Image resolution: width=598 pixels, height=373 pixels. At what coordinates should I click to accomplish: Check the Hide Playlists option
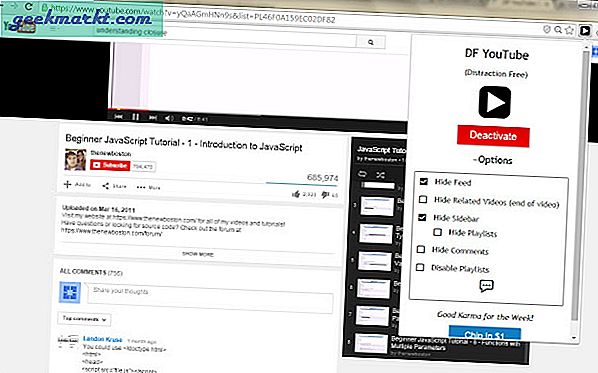[437, 232]
